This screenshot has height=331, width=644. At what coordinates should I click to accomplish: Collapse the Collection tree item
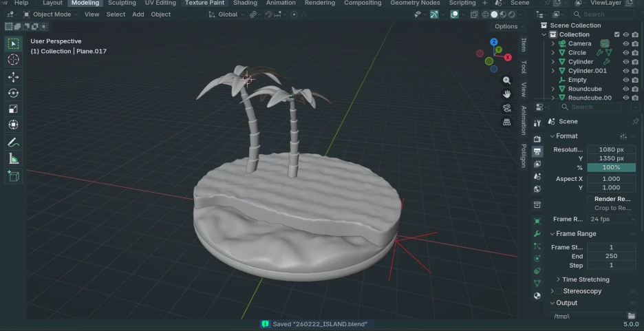(544, 34)
